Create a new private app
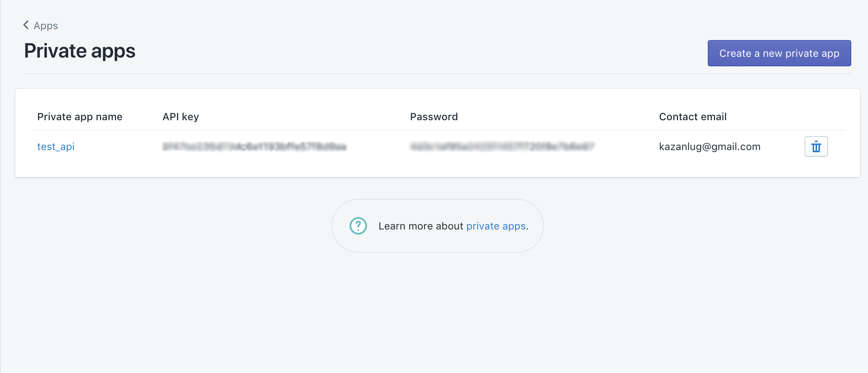This screenshot has width=868, height=373. point(779,53)
